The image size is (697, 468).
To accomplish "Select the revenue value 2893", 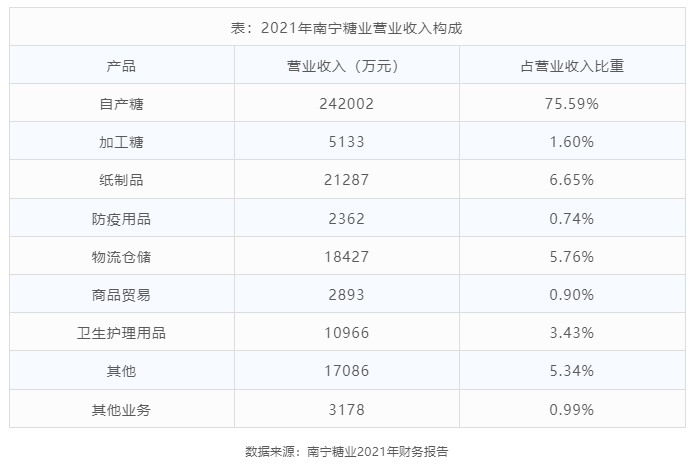I will click(346, 295).
